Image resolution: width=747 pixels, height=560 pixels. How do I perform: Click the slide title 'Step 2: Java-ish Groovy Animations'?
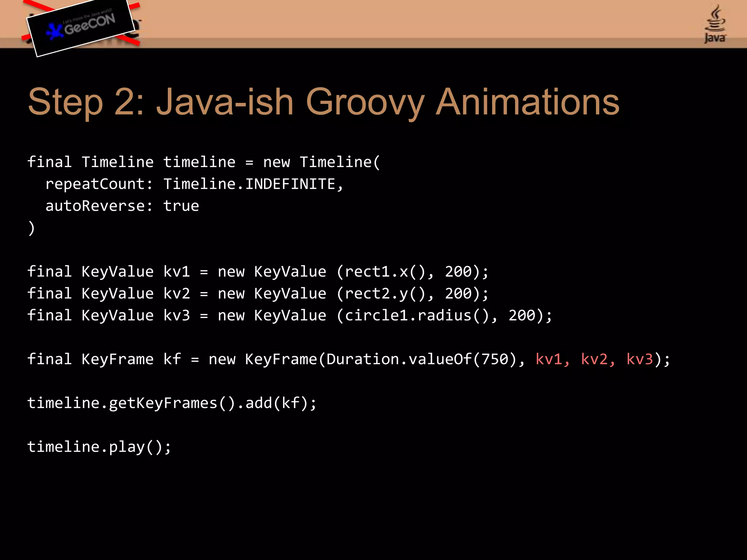(x=323, y=102)
